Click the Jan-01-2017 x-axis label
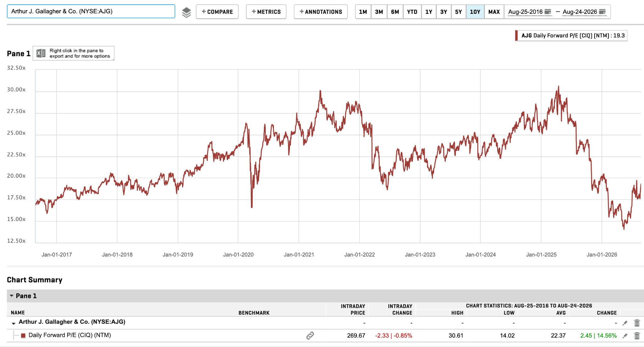 pos(57,255)
